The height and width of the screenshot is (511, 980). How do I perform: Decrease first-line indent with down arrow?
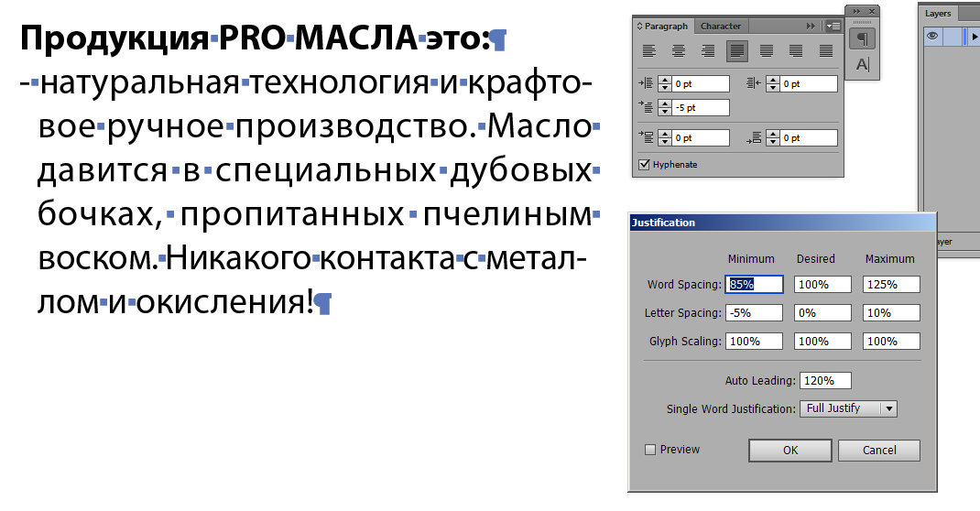coord(664,111)
